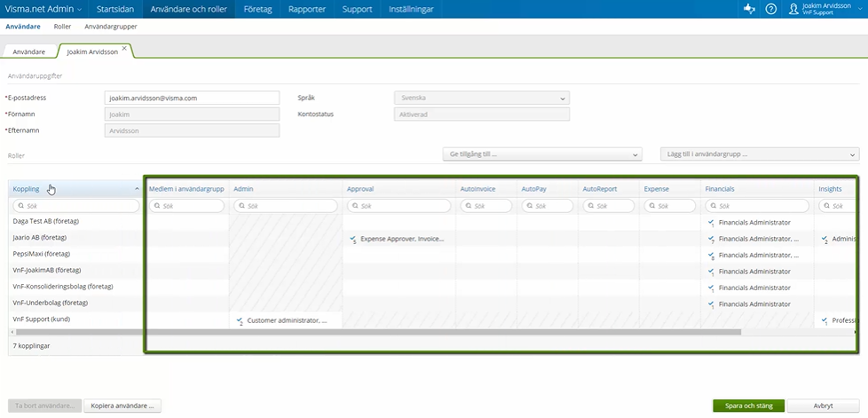Click the Koppling search box

75,206
